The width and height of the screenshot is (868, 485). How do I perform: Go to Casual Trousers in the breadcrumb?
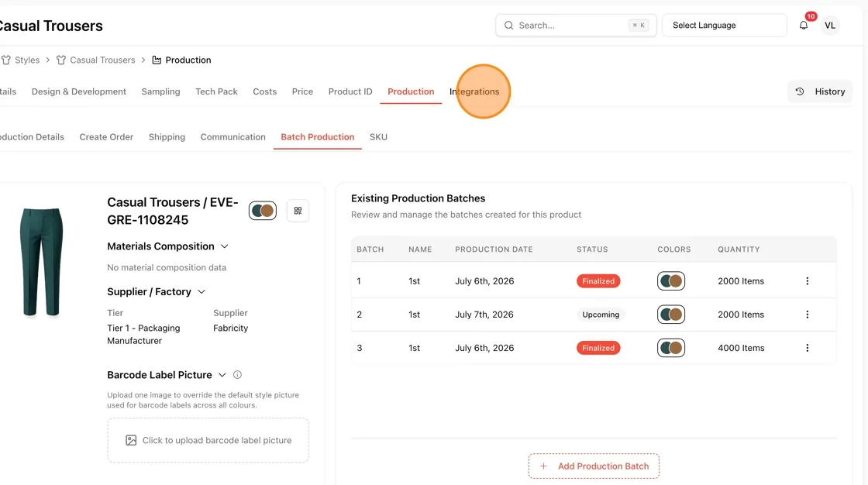click(x=102, y=60)
